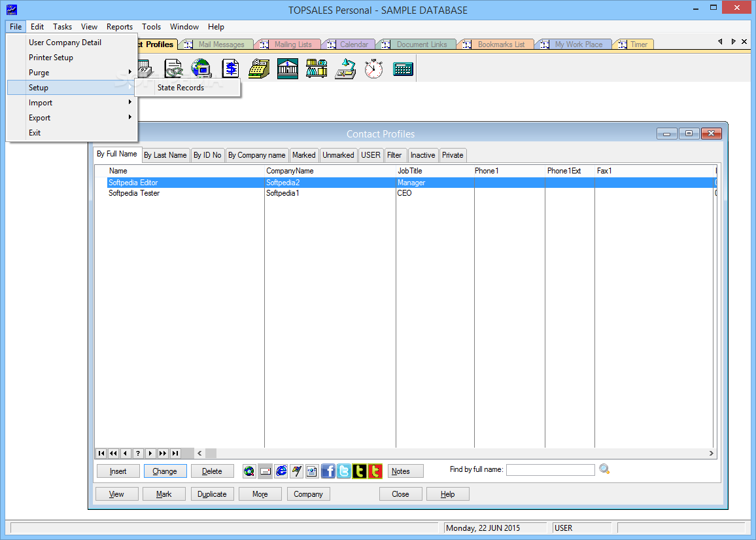Click the Duplicate button
The height and width of the screenshot is (540, 756).
tap(212, 494)
